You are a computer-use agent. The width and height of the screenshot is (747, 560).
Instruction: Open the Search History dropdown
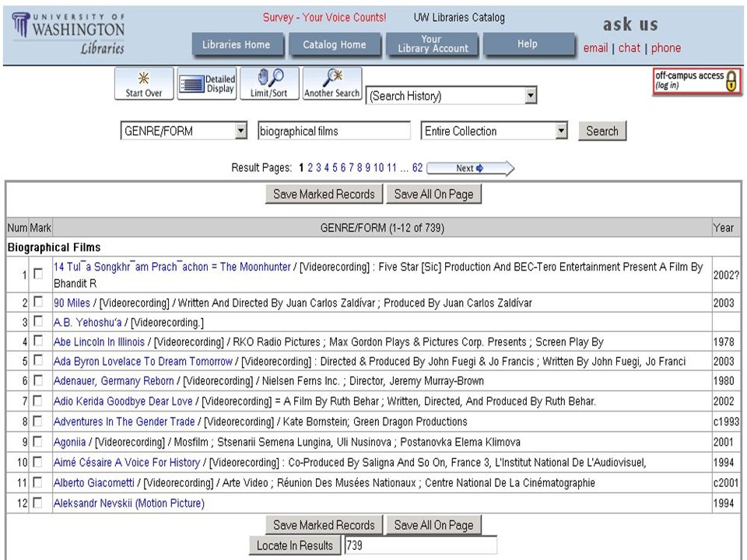451,96
